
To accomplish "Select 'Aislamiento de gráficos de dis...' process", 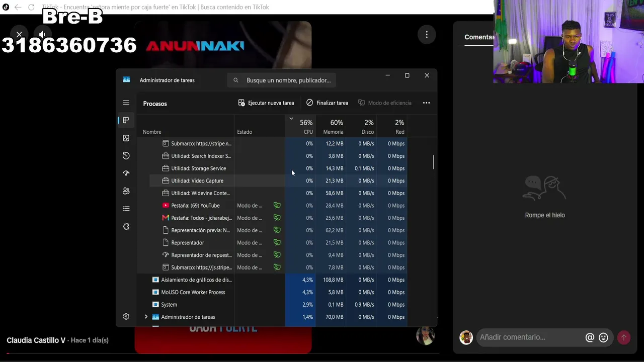I will click(x=272, y=280).
